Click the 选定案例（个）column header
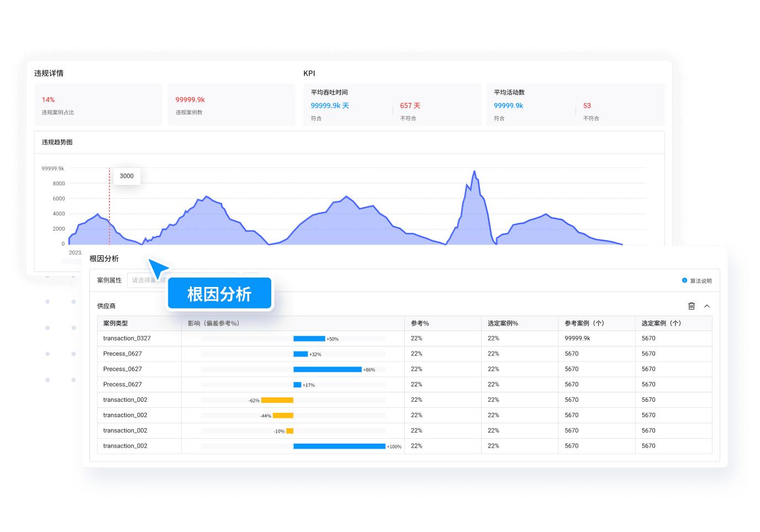760x532 pixels. coord(661,323)
